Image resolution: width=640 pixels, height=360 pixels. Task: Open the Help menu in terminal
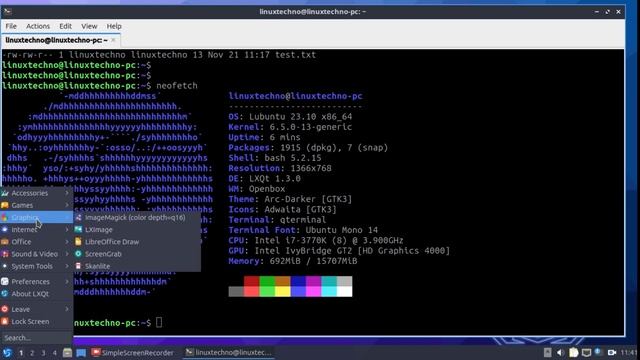[x=114, y=26]
